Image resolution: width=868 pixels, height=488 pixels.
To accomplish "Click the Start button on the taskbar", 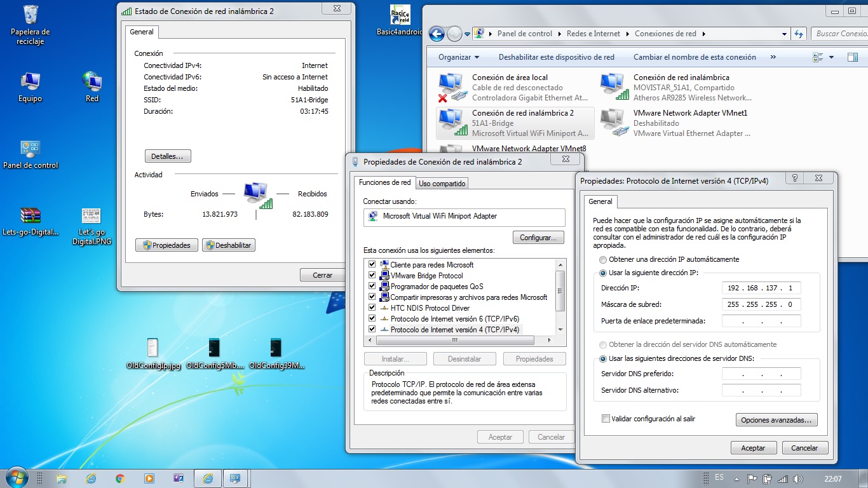I will [17, 478].
